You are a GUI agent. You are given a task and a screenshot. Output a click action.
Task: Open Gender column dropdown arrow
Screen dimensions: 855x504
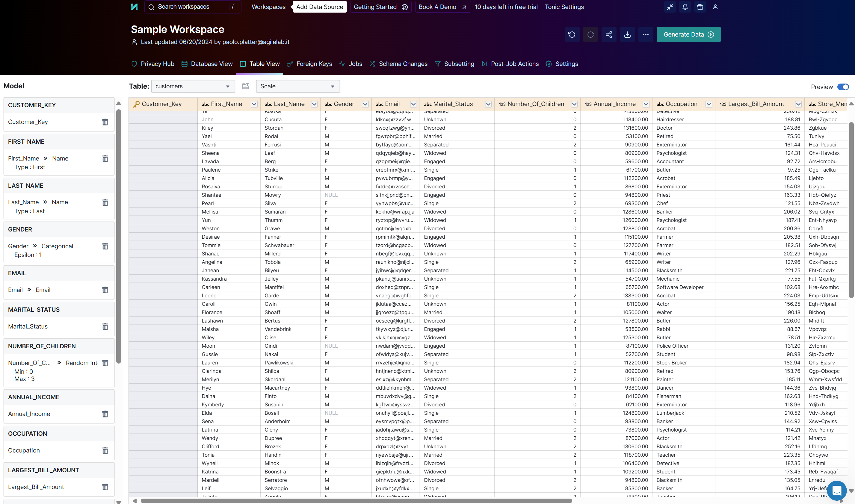point(365,104)
